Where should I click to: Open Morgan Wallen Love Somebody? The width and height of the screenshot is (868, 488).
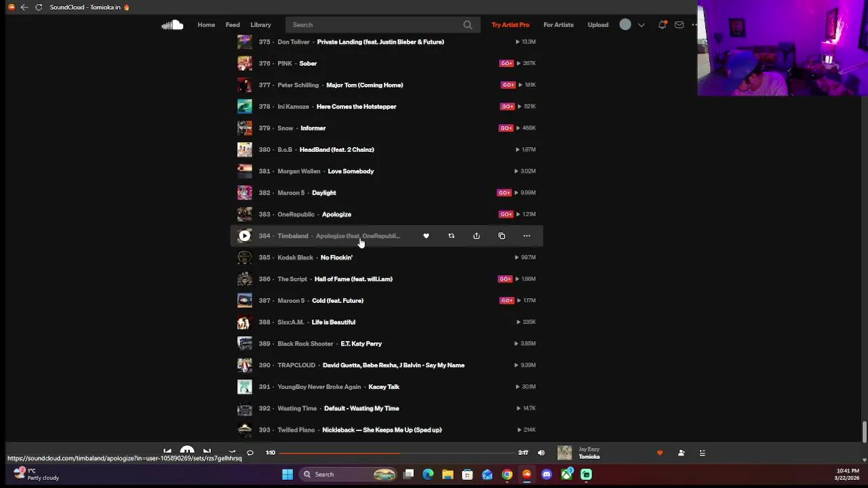[x=351, y=171]
